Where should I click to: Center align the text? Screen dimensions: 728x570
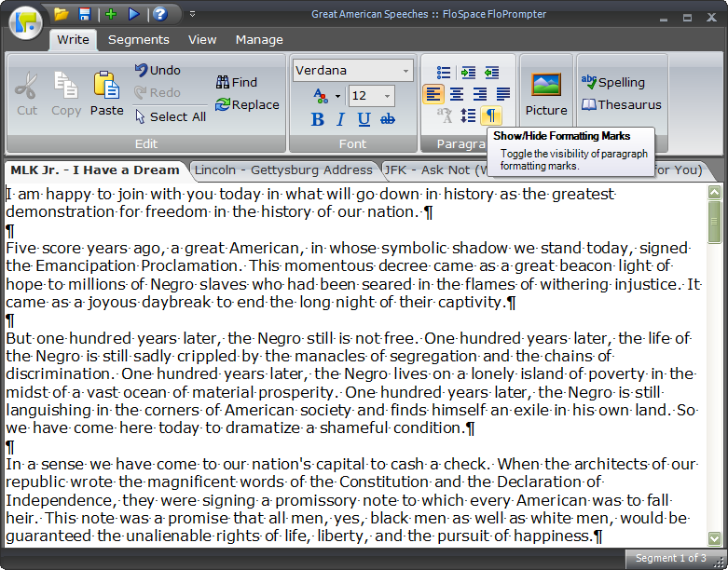pos(457,94)
